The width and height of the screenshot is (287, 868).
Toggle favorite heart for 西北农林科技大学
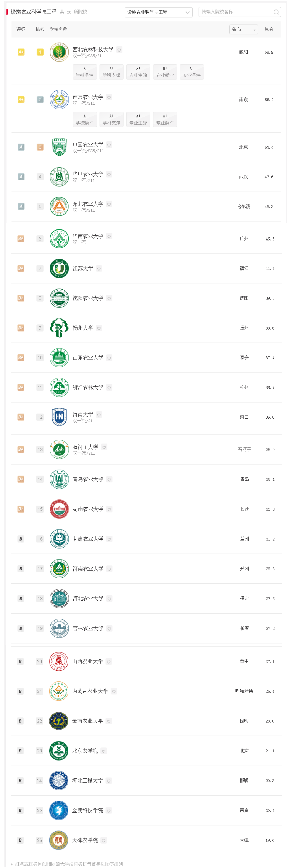tap(119, 50)
